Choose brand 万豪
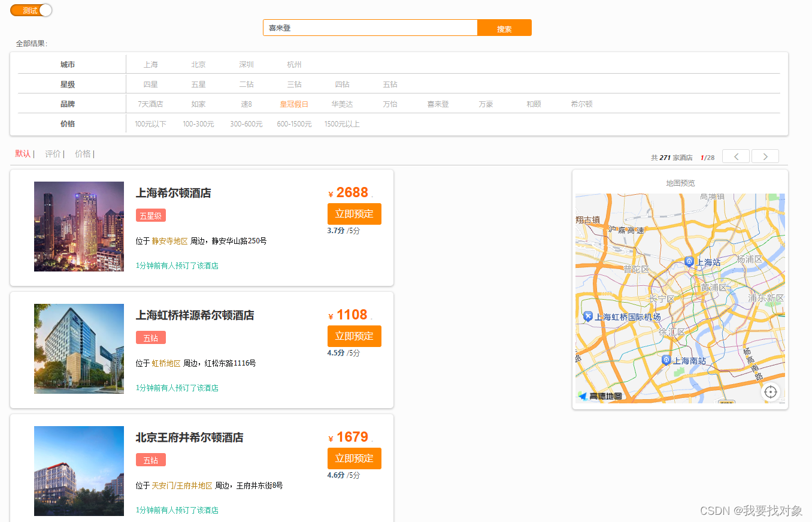Image resolution: width=812 pixels, height=522 pixels. tap(486, 104)
